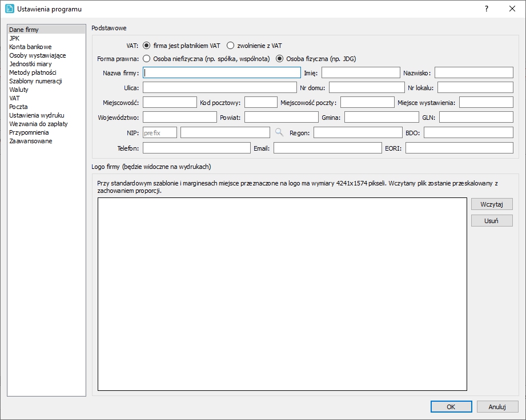
Task: Select Wezwania do zapłaty in list
Action: tap(38, 124)
